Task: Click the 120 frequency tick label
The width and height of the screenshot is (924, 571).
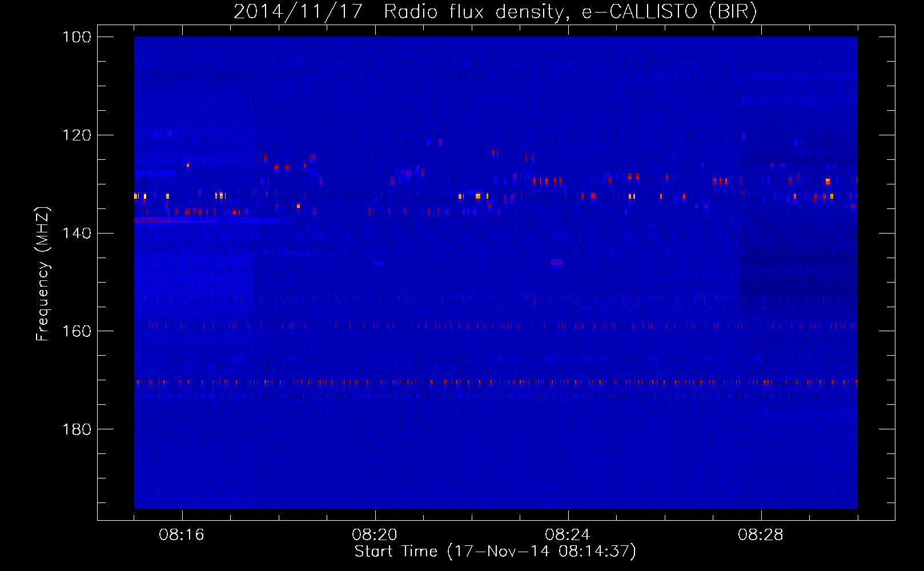Action: (77, 135)
